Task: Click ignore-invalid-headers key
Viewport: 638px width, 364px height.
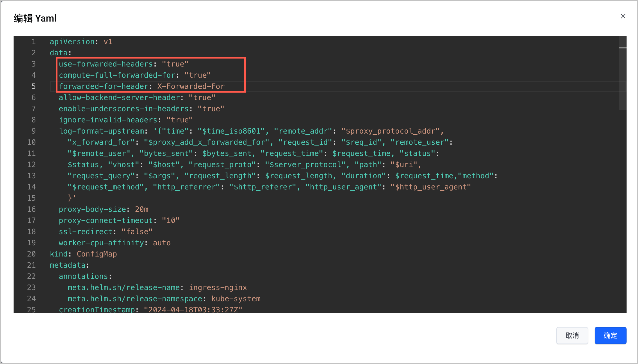Action: 108,120
